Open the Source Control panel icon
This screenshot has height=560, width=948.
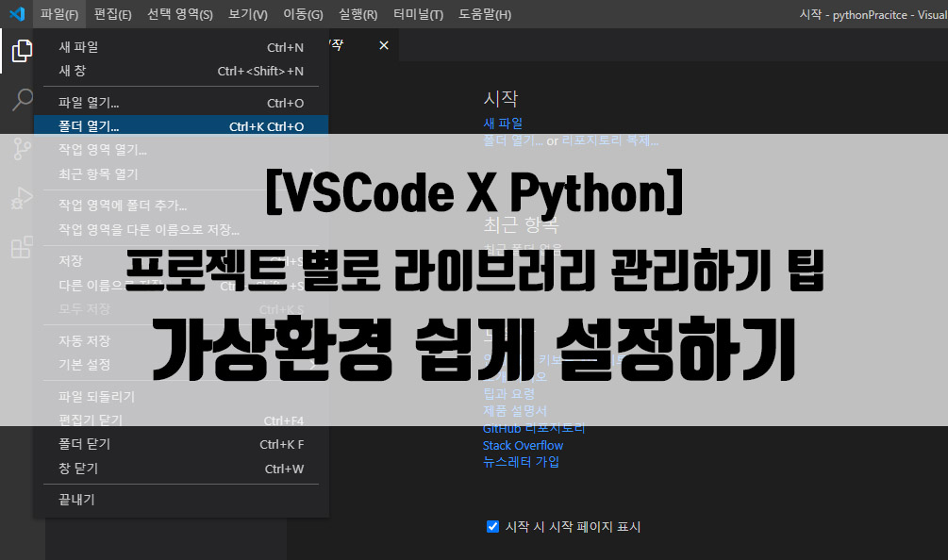click(21, 148)
